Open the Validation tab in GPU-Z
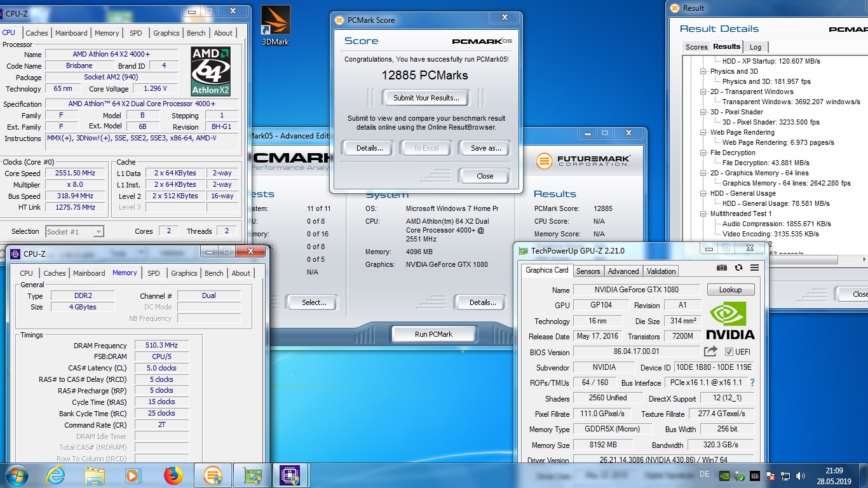 (x=661, y=271)
